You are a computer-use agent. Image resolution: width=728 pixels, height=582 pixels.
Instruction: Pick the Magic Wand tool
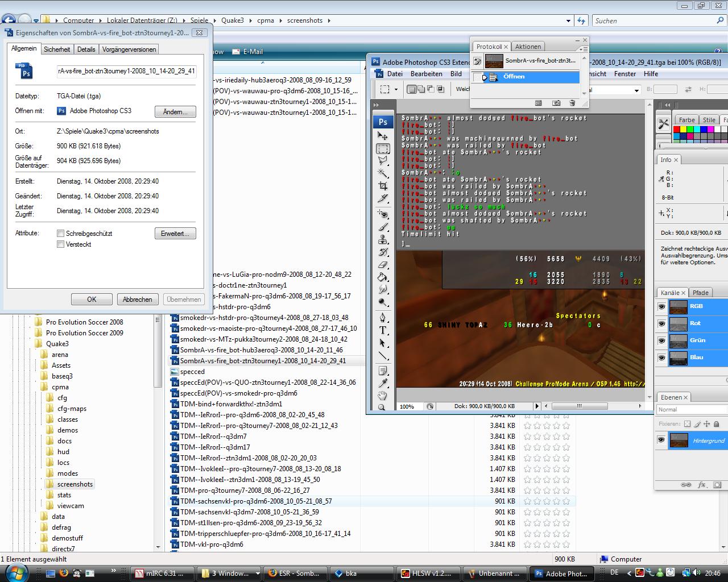tap(383, 173)
